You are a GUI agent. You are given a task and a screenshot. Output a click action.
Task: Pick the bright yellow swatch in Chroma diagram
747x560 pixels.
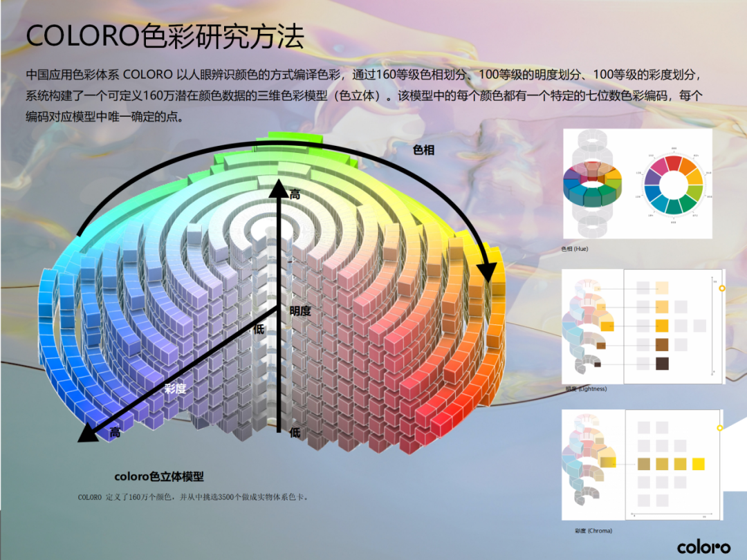(699, 464)
